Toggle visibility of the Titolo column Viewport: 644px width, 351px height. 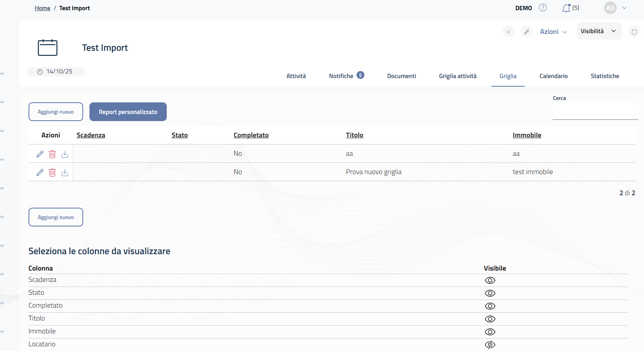click(x=490, y=319)
